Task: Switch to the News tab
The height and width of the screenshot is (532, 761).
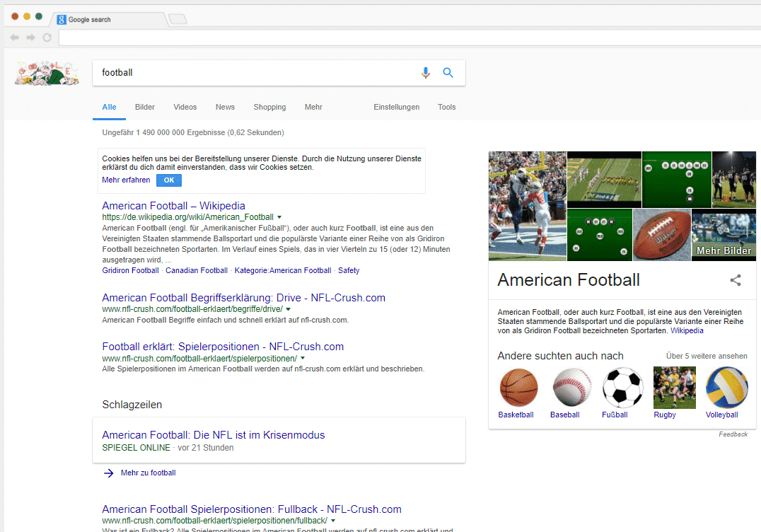Action: [x=225, y=107]
